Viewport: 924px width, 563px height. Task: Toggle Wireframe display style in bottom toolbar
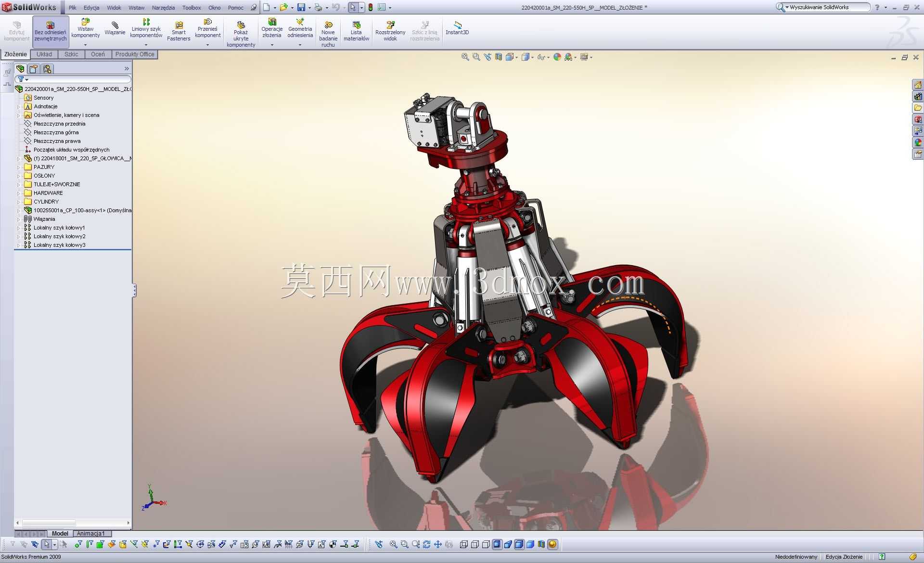[x=464, y=544]
